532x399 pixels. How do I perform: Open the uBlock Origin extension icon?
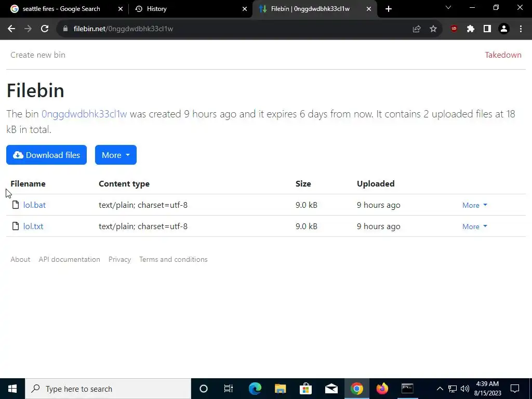pyautogui.click(x=454, y=29)
